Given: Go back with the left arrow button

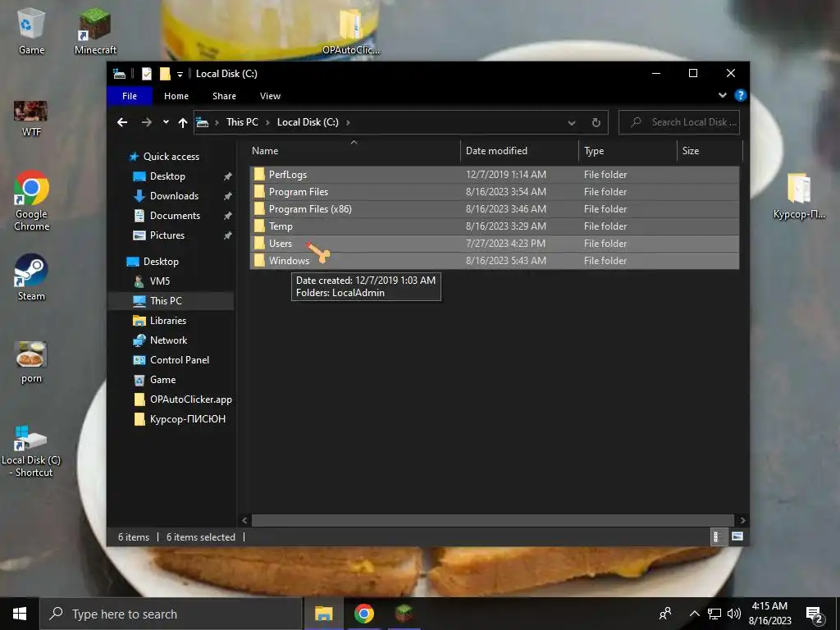Looking at the screenshot, I should 122,122.
